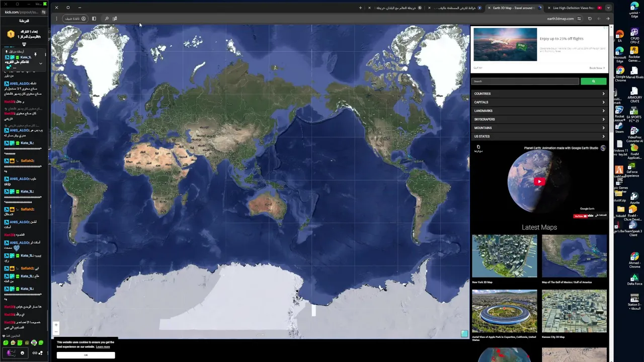Open the guest profile button
The width and height of the screenshot is (644, 362).
click(x=74, y=19)
